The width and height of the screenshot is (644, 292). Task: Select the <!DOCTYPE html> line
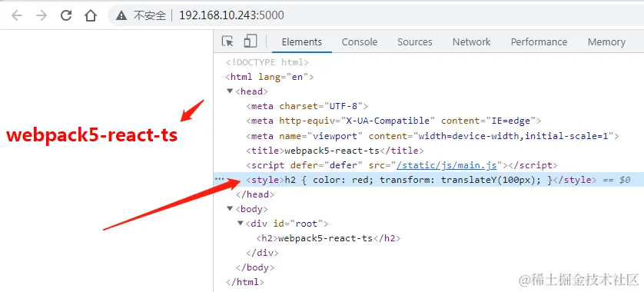click(267, 62)
